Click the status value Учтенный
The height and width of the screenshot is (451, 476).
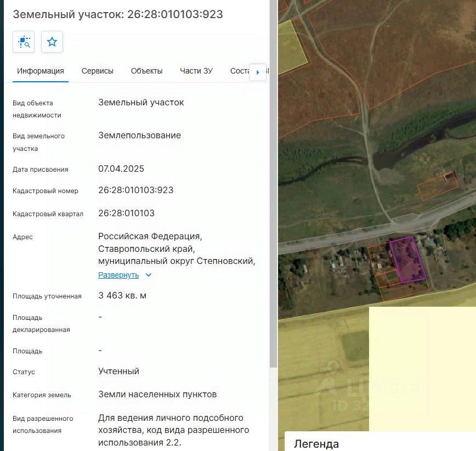click(118, 371)
